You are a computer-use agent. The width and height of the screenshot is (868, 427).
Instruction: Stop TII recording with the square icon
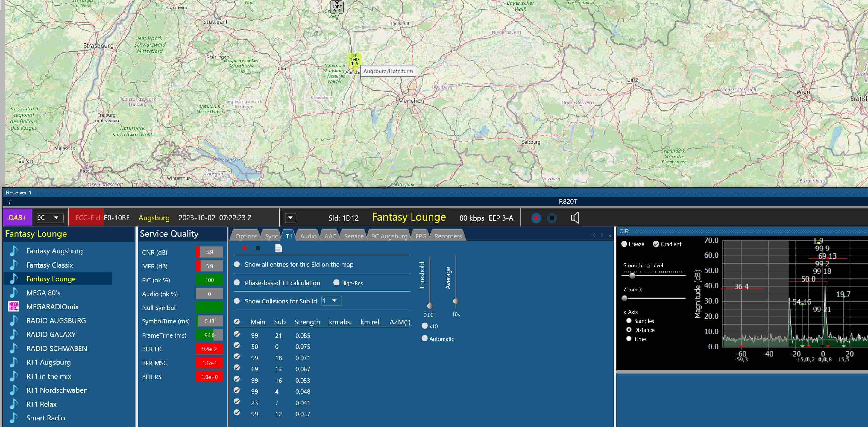(258, 248)
